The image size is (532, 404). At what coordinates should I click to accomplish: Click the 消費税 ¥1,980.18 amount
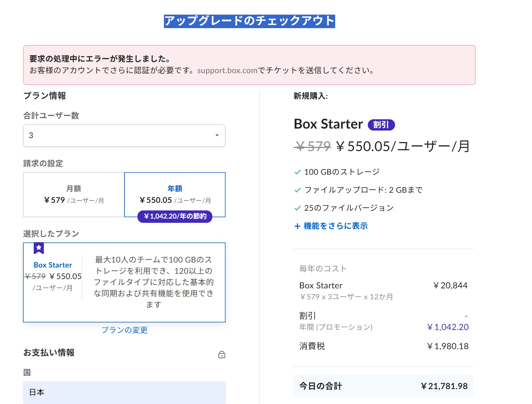[x=448, y=346]
